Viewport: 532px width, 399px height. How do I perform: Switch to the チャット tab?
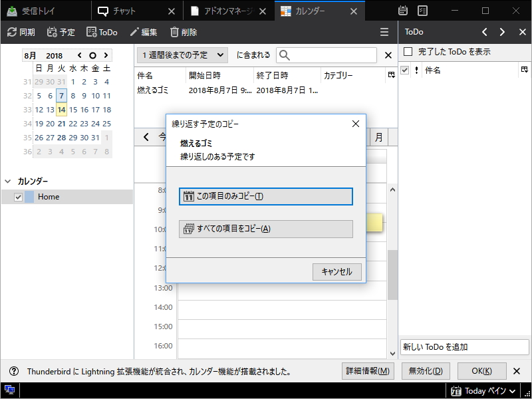[136, 11]
